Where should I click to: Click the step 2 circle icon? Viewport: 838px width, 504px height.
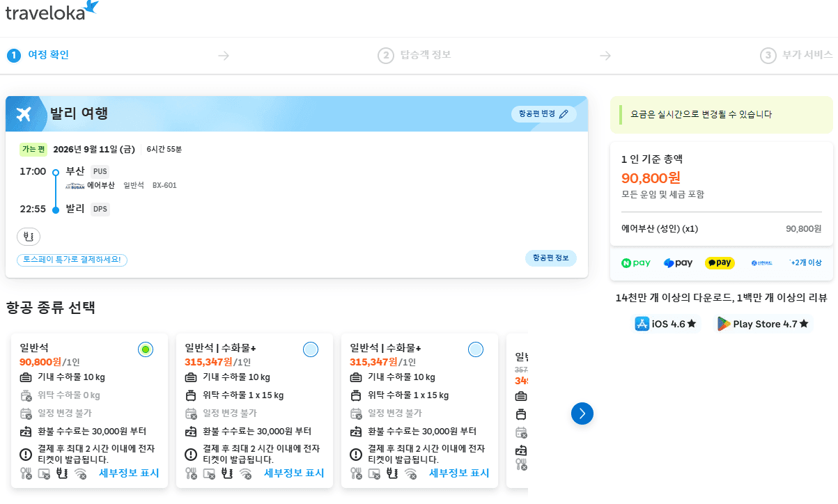[386, 56]
